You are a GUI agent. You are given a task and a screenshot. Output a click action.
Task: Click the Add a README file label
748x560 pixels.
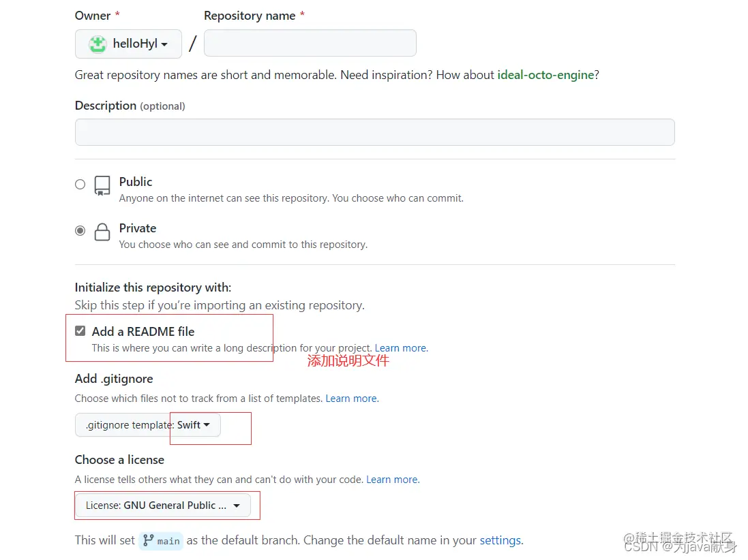(143, 332)
